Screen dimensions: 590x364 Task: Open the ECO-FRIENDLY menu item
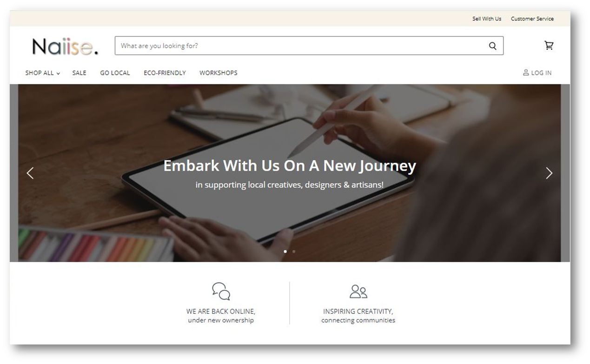pos(165,73)
